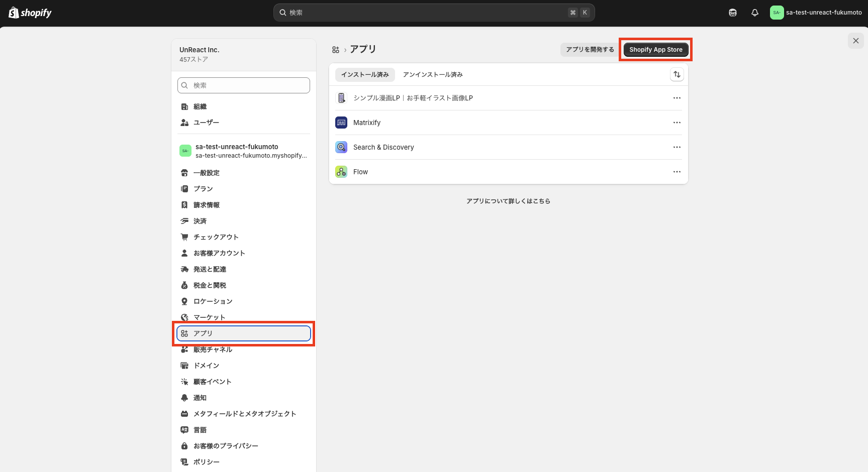Click the お客様のプライバシー lock icon

coord(184,446)
